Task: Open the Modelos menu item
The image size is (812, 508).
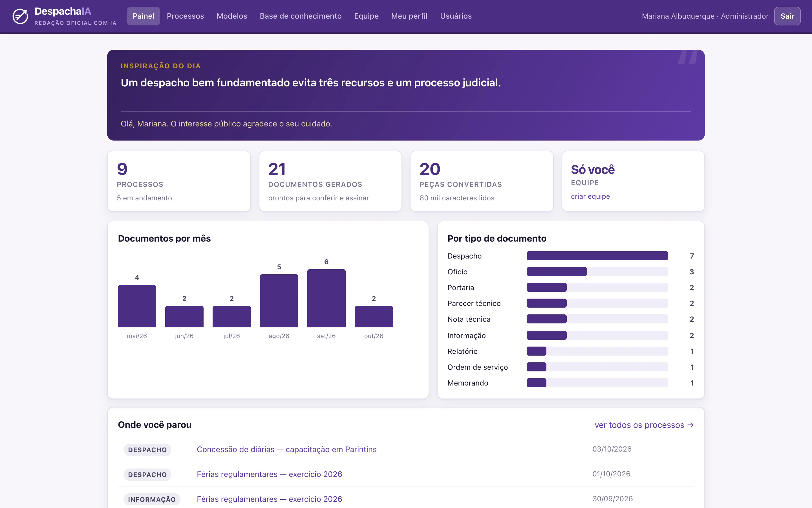Action: point(232,16)
